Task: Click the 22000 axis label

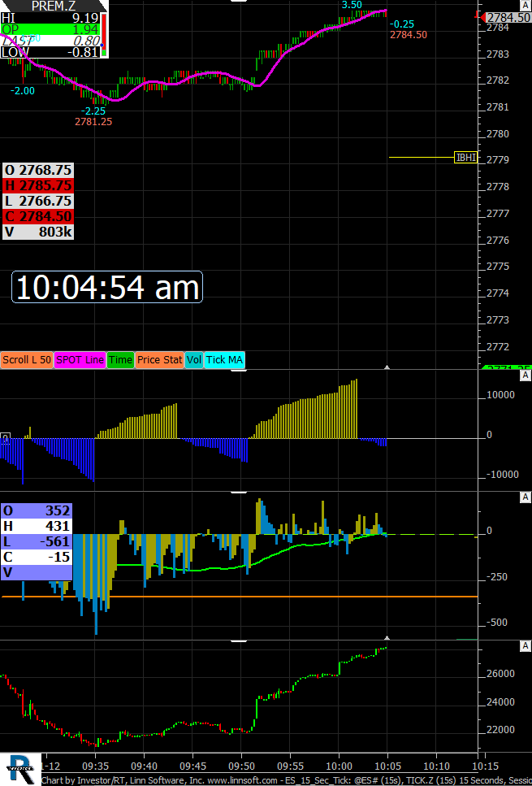Action: click(500, 730)
